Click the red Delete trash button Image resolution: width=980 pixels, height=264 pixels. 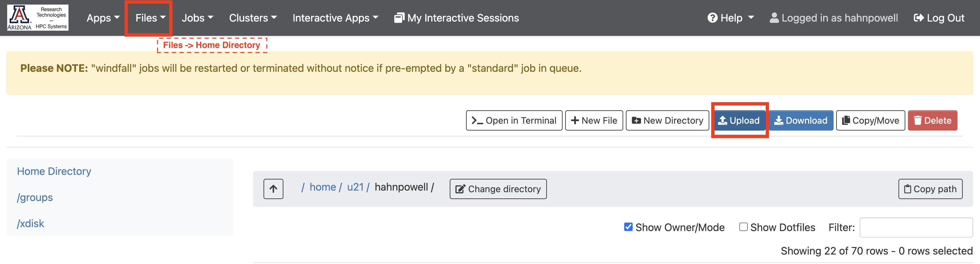(932, 121)
